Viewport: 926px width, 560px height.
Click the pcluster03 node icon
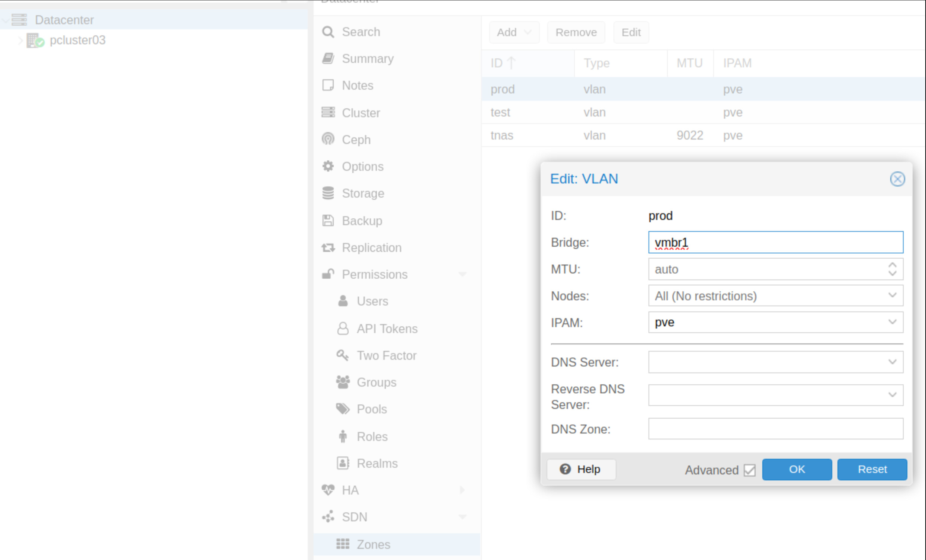click(35, 40)
